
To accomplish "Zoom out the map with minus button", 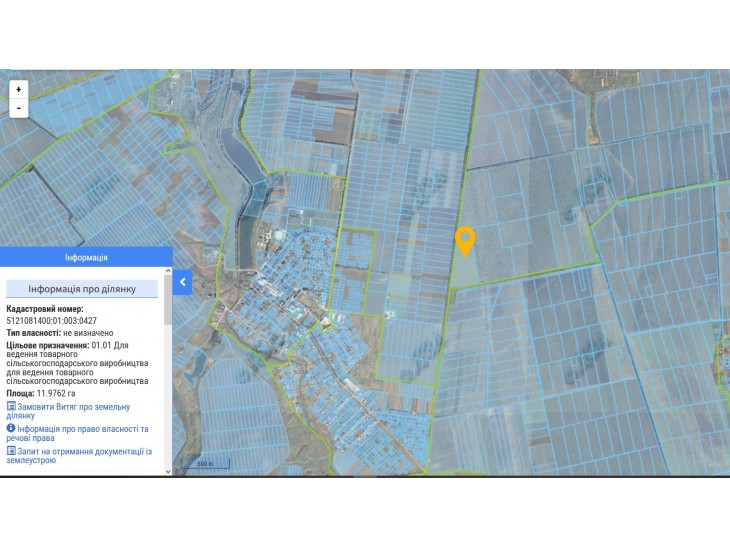I will click(x=19, y=108).
